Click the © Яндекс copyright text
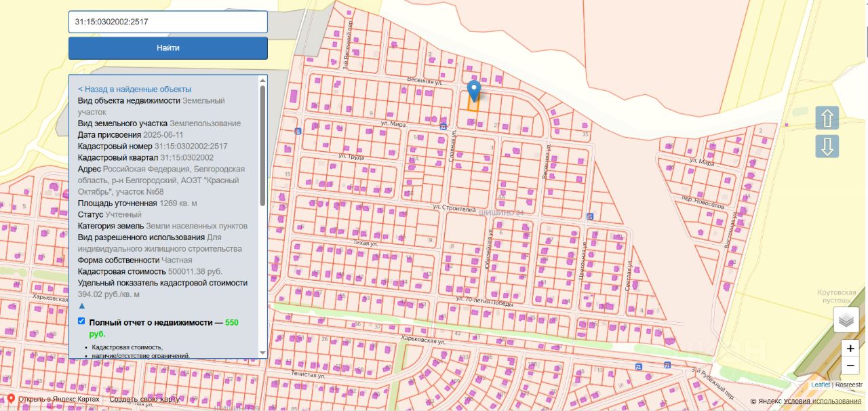 [x=766, y=402]
